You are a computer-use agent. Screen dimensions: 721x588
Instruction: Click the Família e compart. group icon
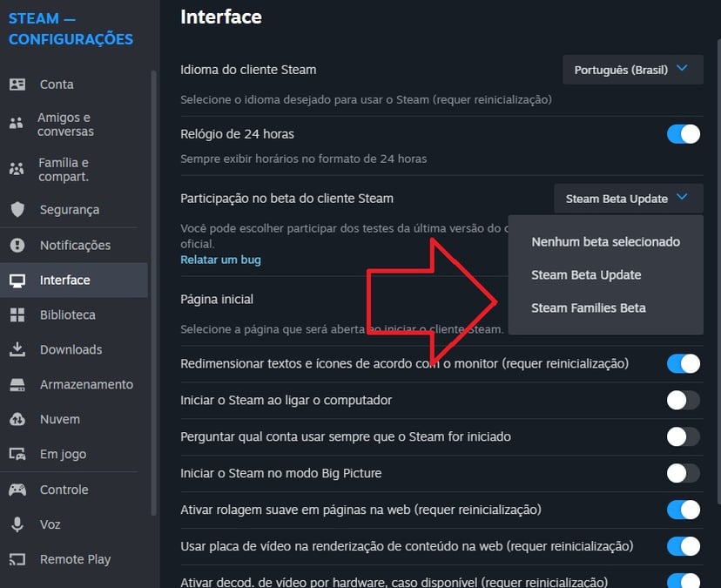point(17,169)
